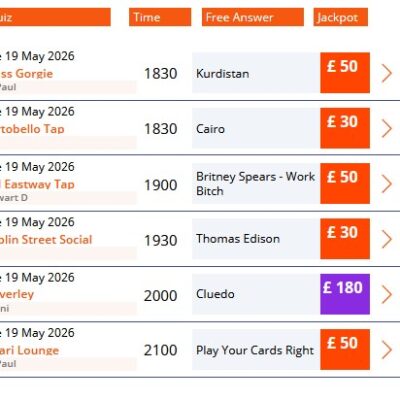400x400 pixels.
Task: Select the Thomas Edison answer cell
Action: click(256, 239)
